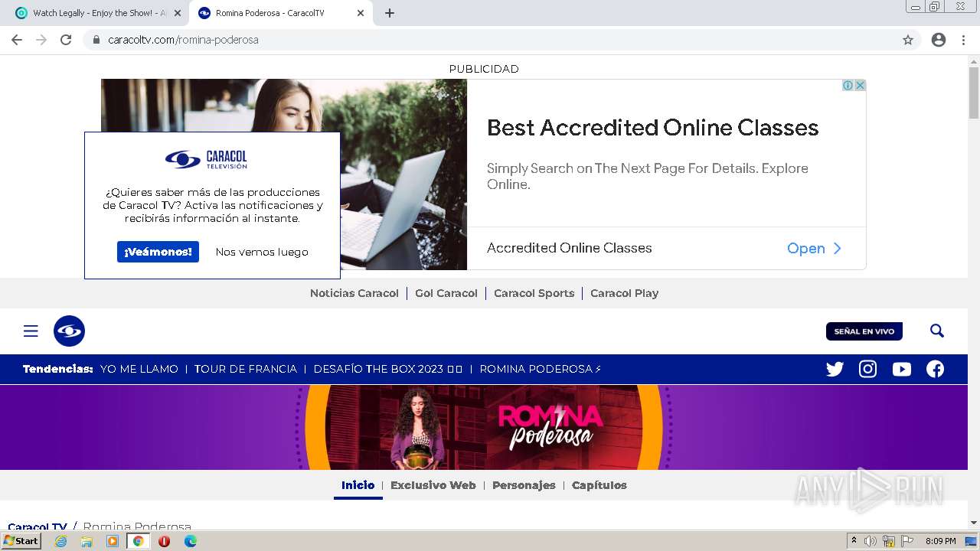
Task: Go to Noticias Caracol
Action: pyautogui.click(x=354, y=293)
